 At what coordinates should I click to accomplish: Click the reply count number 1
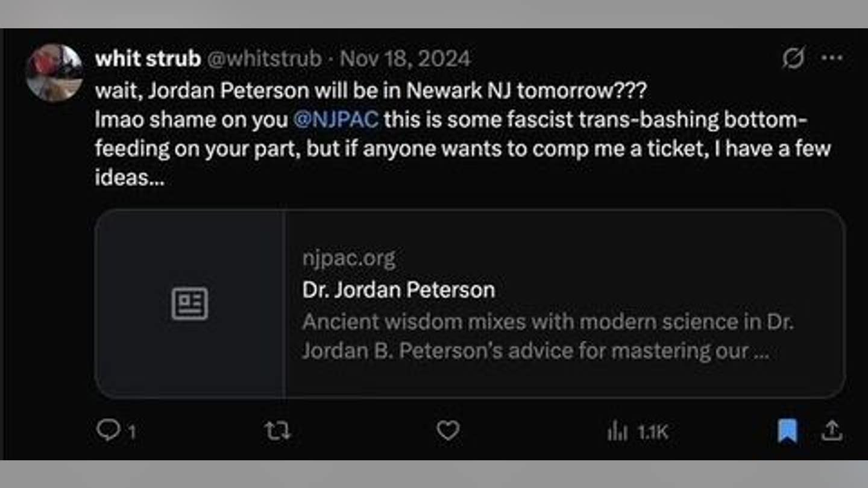coord(132,432)
